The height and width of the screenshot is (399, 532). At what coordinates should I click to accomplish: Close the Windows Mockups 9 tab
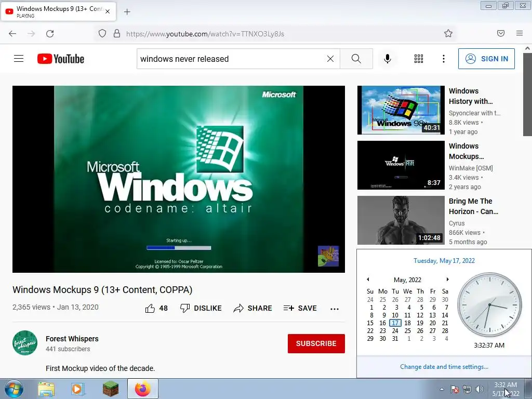(108, 11)
